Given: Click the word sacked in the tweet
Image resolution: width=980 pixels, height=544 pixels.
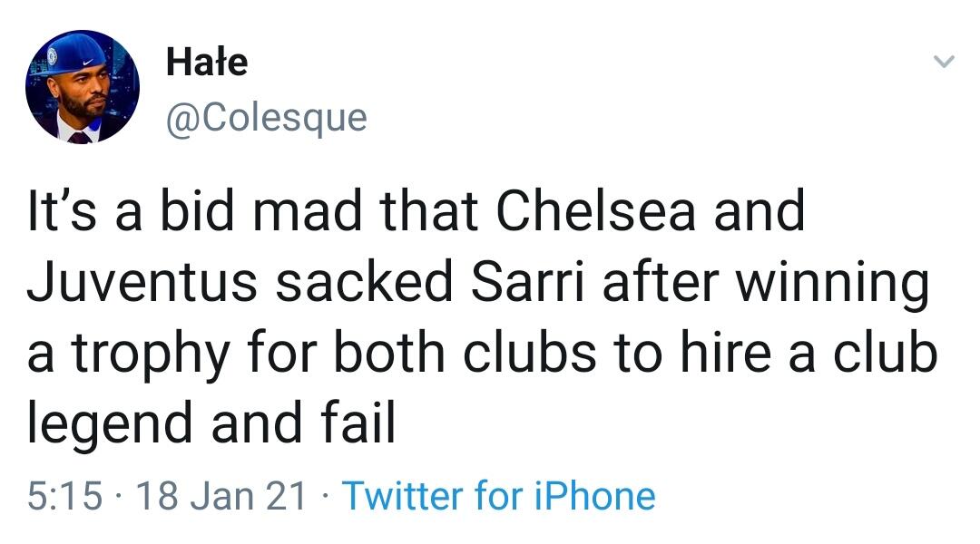Looking at the screenshot, I should [363, 283].
